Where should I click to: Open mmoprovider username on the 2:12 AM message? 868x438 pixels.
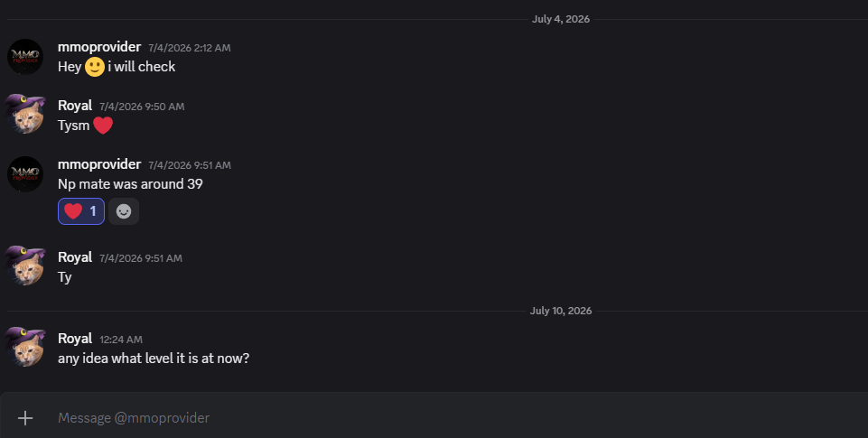click(99, 47)
